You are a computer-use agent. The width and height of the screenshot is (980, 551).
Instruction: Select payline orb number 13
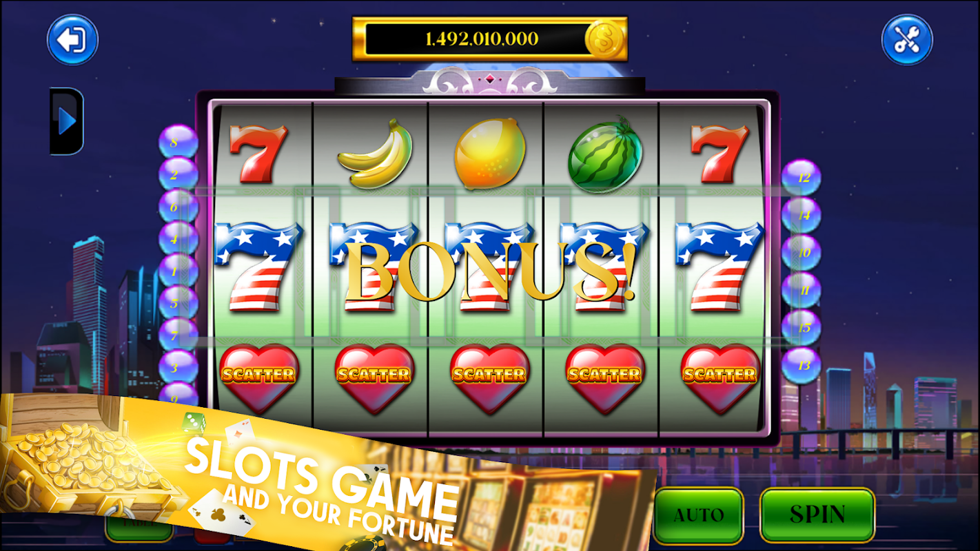point(801,365)
